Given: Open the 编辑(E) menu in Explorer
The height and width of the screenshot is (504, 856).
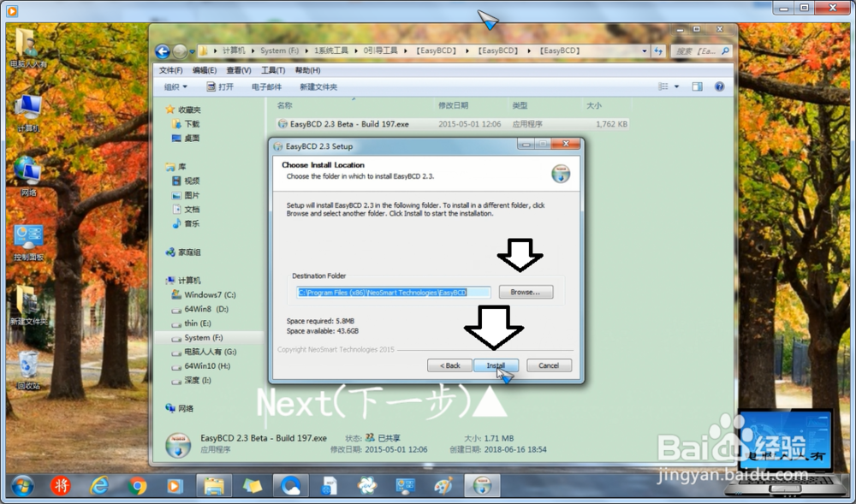Looking at the screenshot, I should pyautogui.click(x=205, y=70).
